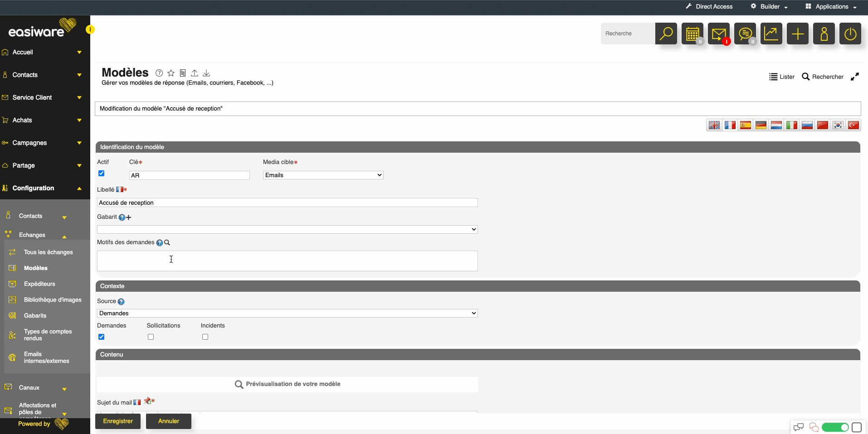Click the Enregistrer button
The image size is (868, 434).
[118, 421]
